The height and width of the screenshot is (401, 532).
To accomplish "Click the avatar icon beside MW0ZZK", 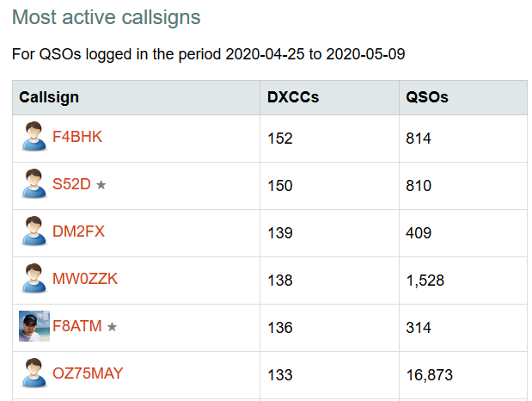I will (x=34, y=279).
